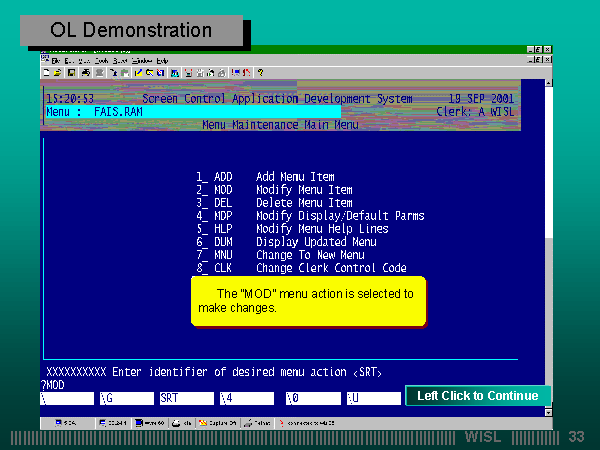Click the New document toolbar icon
The height and width of the screenshot is (450, 600).
pyautogui.click(x=46, y=72)
